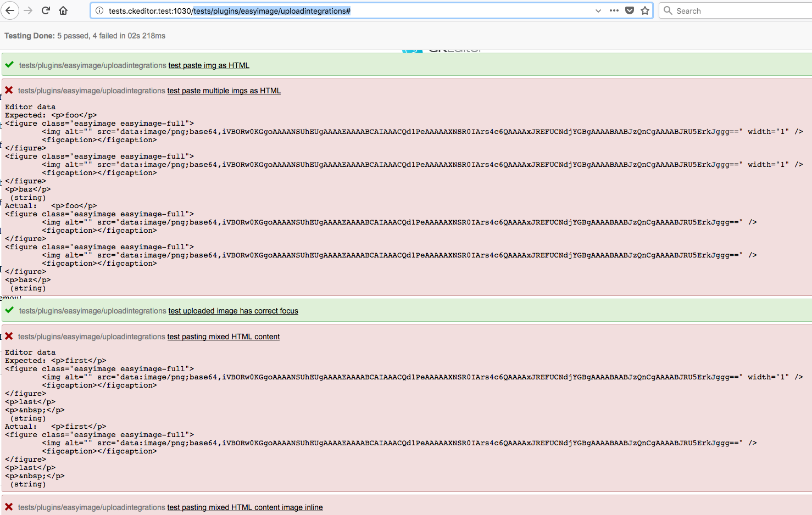This screenshot has width=812, height=515.
Task: Click the green check beside 'test uploaded image has correct focus'
Action: (9, 310)
